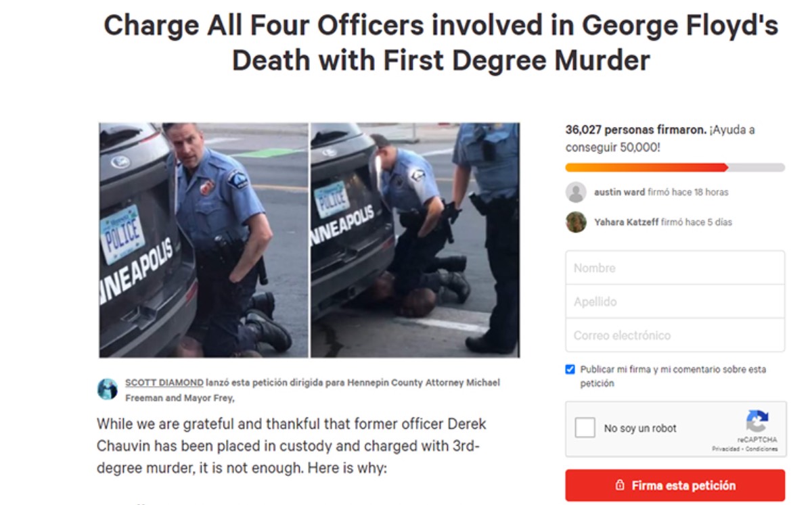Uncheck 'Publicar mi firma y mi comentario'

[570, 370]
